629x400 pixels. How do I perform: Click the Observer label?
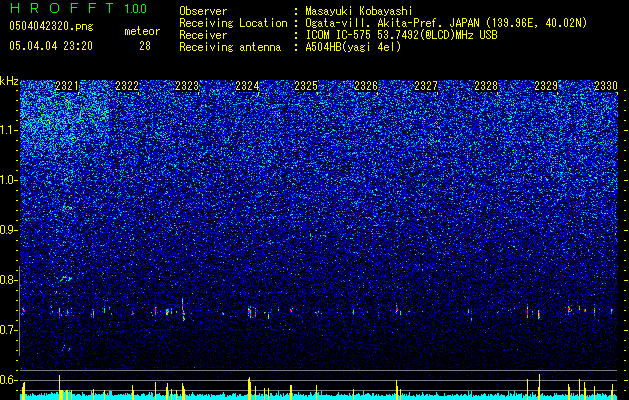[203, 11]
